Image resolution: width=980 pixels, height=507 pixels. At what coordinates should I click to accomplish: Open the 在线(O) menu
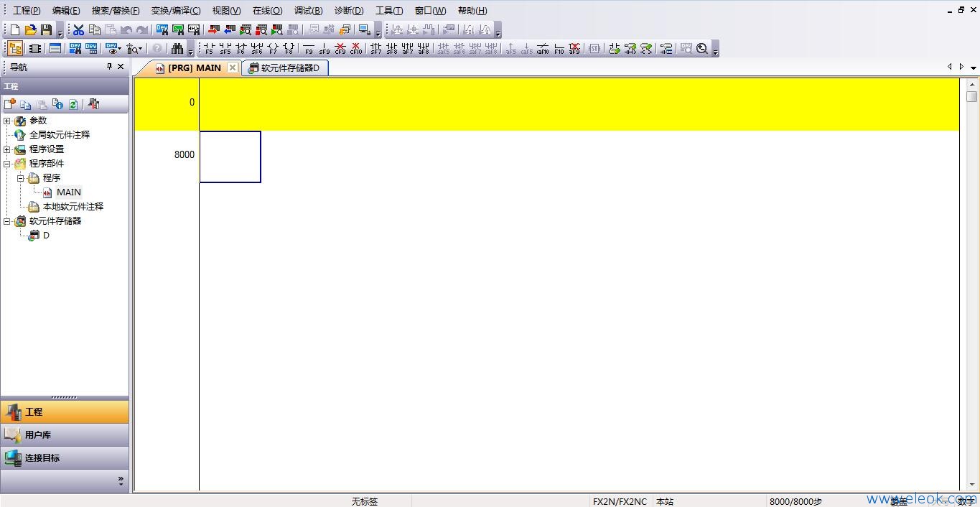tap(268, 11)
